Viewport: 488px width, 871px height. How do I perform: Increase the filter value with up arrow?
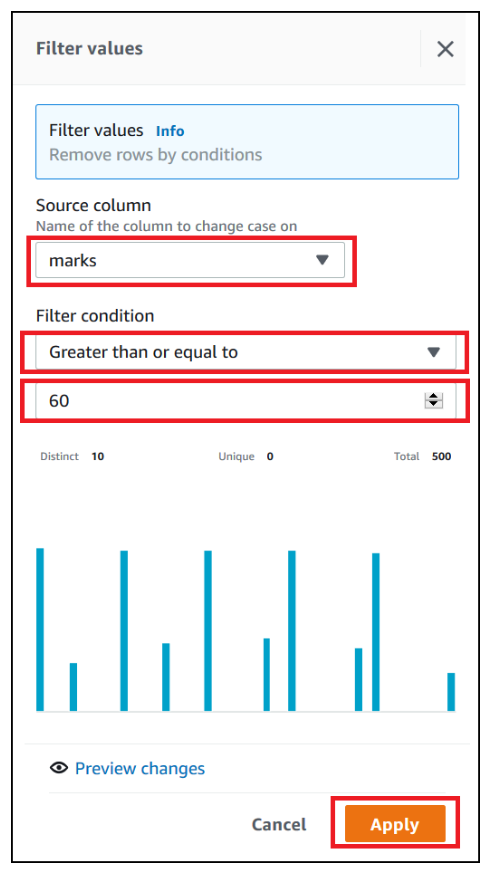pyautogui.click(x=434, y=397)
